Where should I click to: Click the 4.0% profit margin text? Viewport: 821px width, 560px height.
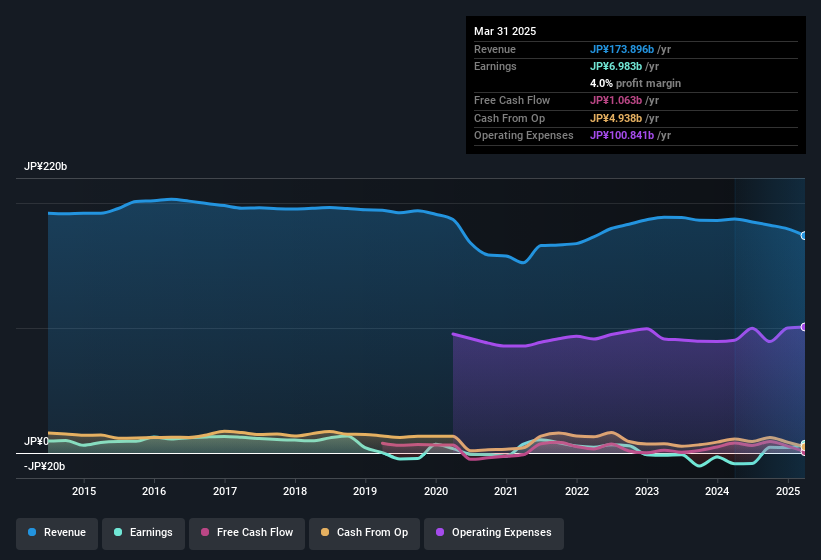(635, 83)
